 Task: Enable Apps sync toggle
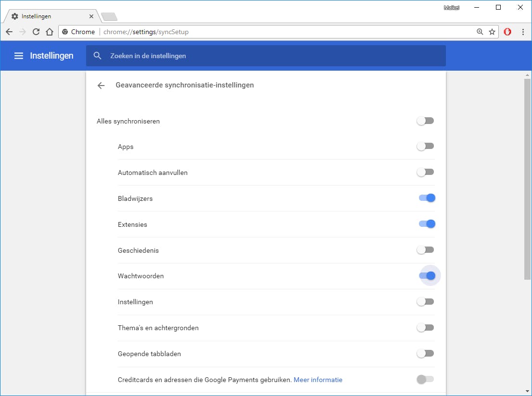(x=426, y=146)
